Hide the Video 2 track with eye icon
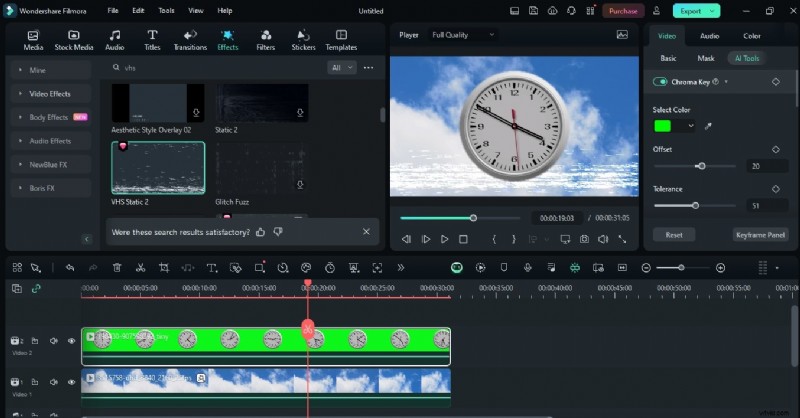Image resolution: width=800 pixels, height=418 pixels. (71, 341)
